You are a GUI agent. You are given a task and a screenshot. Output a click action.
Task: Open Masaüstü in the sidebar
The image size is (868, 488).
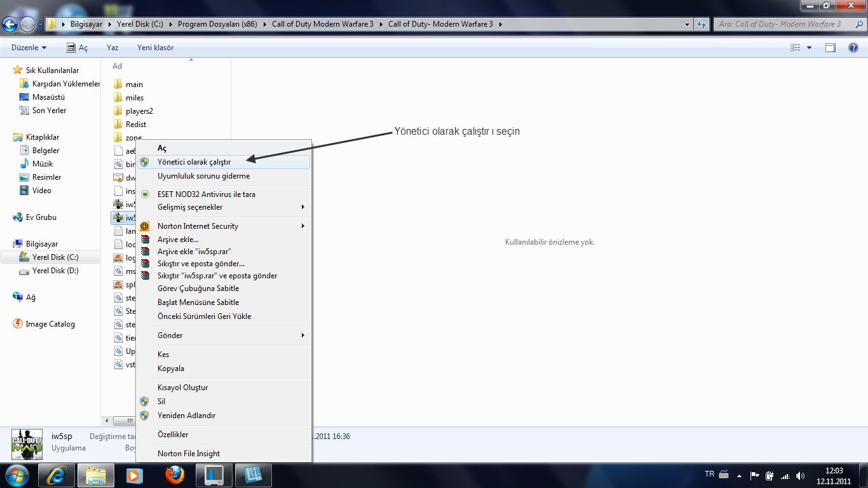point(43,97)
